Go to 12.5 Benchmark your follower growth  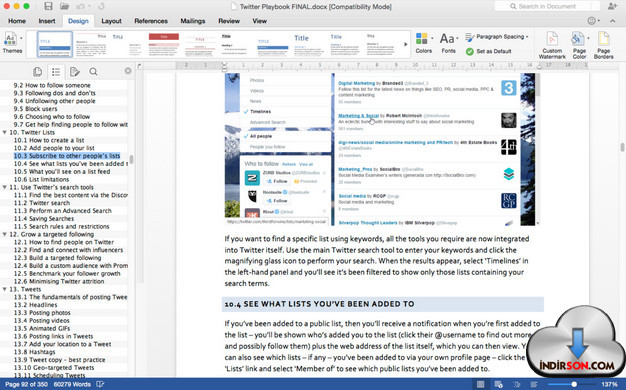pyautogui.click(x=67, y=273)
